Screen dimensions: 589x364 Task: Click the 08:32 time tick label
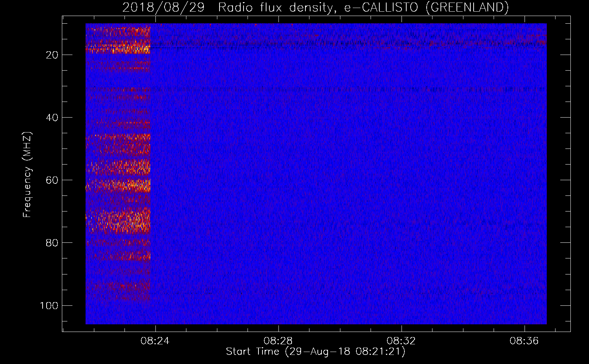401,341
